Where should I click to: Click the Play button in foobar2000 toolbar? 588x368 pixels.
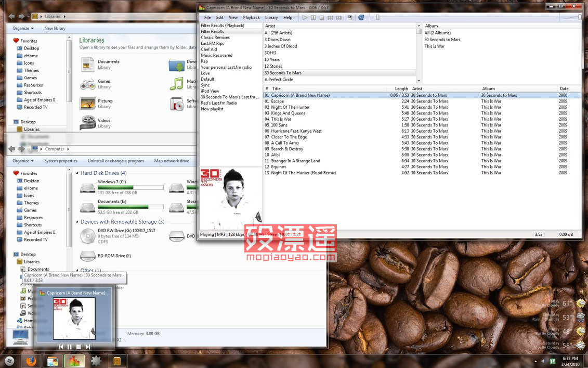(305, 18)
